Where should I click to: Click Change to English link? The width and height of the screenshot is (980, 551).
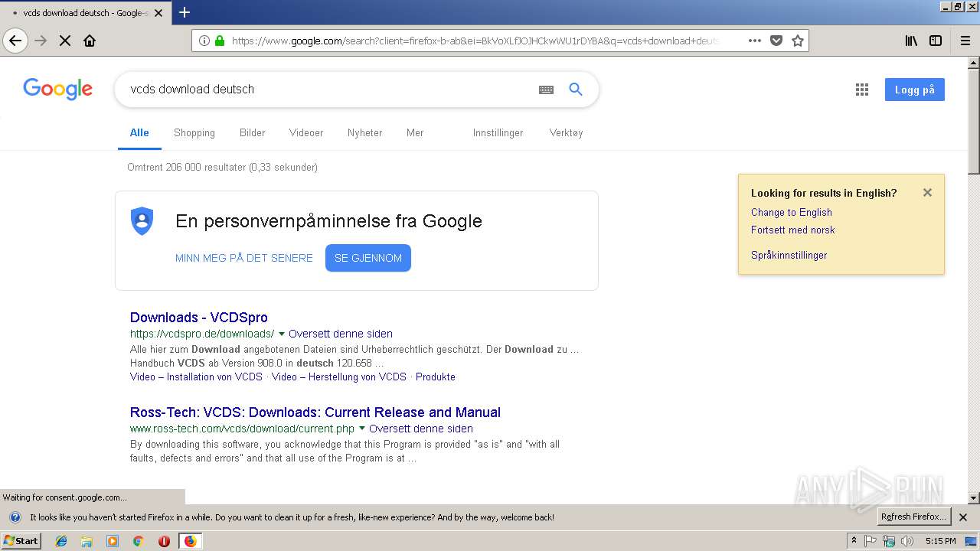tap(792, 212)
